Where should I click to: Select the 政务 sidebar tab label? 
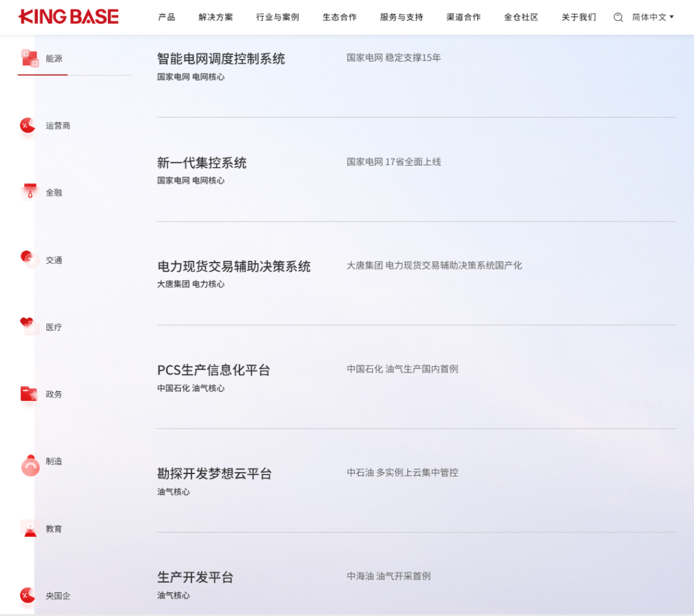[54, 394]
